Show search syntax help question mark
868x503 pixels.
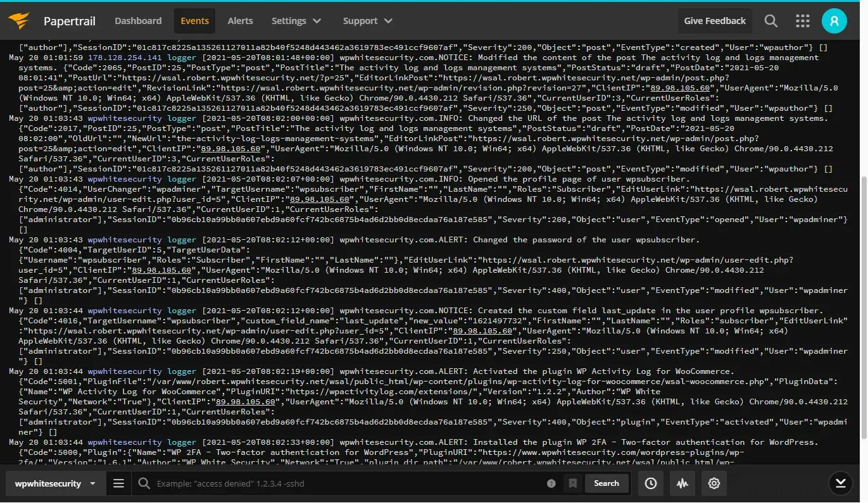coord(551,483)
